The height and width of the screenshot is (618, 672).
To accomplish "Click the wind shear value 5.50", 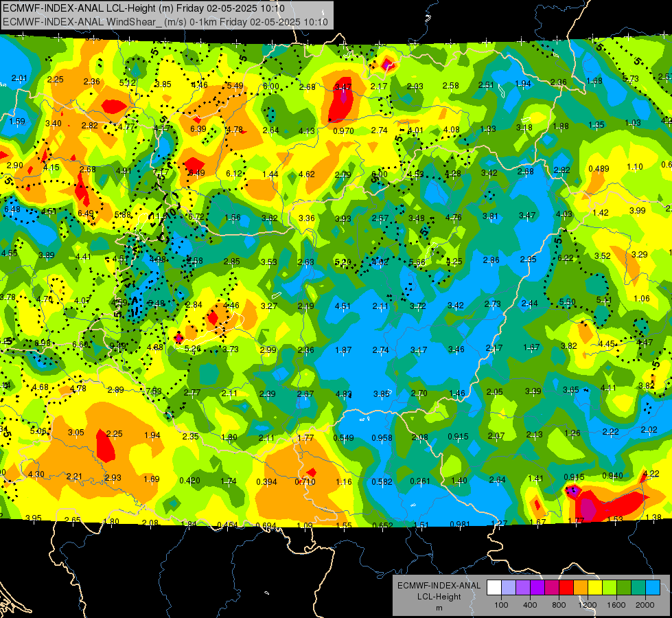I will pos(568,302).
